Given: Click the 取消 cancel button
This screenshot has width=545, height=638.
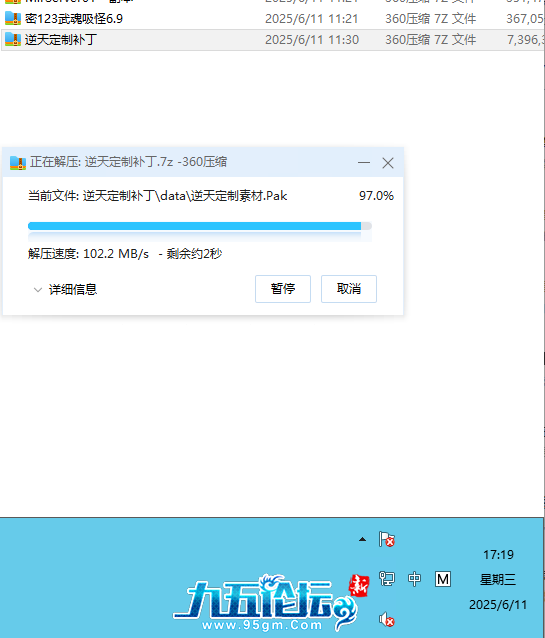Looking at the screenshot, I should coord(349,289).
